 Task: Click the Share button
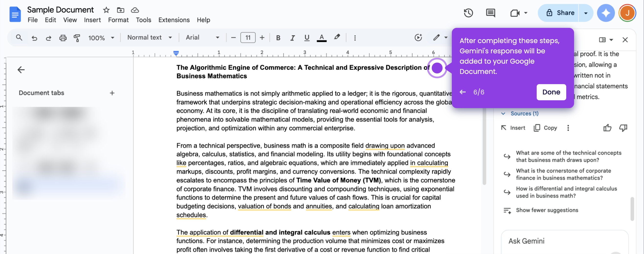pos(558,13)
